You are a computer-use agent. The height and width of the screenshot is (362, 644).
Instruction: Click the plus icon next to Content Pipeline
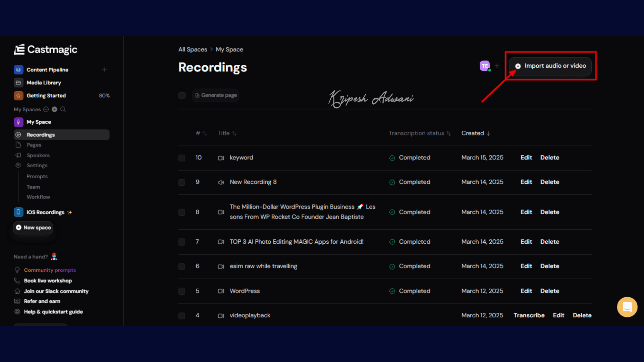(104, 70)
